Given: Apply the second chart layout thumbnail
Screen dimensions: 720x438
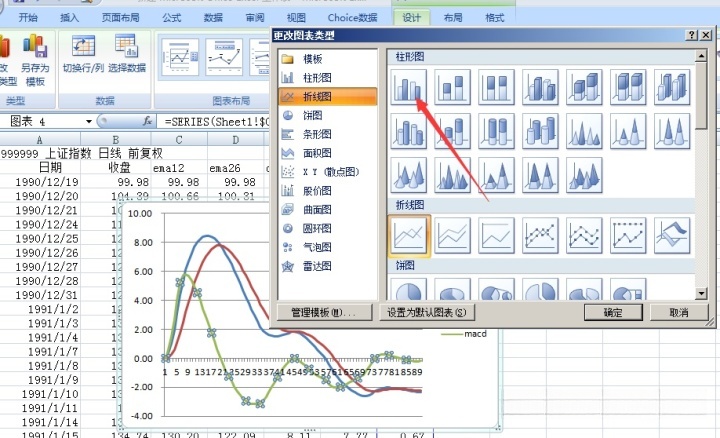Looking at the screenshot, I should pyautogui.click(x=224, y=58).
